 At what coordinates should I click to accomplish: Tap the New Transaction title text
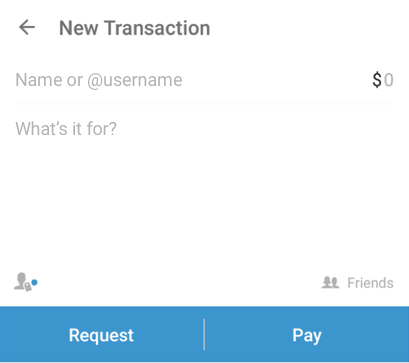135,28
